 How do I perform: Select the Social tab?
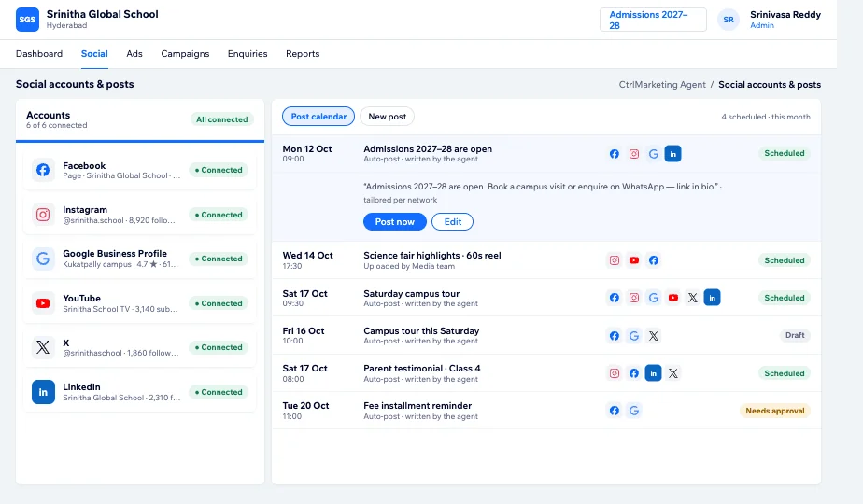94,54
